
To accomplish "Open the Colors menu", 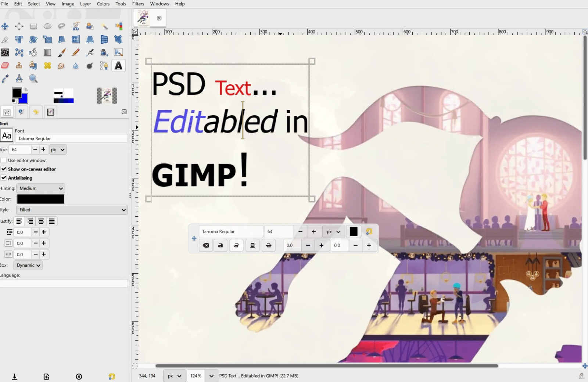I will coord(103,4).
